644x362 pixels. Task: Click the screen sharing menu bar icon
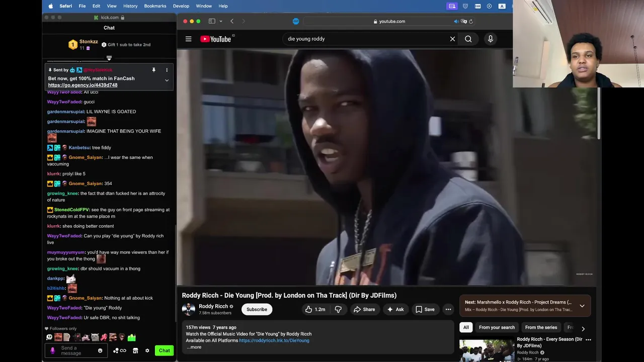[452, 6]
